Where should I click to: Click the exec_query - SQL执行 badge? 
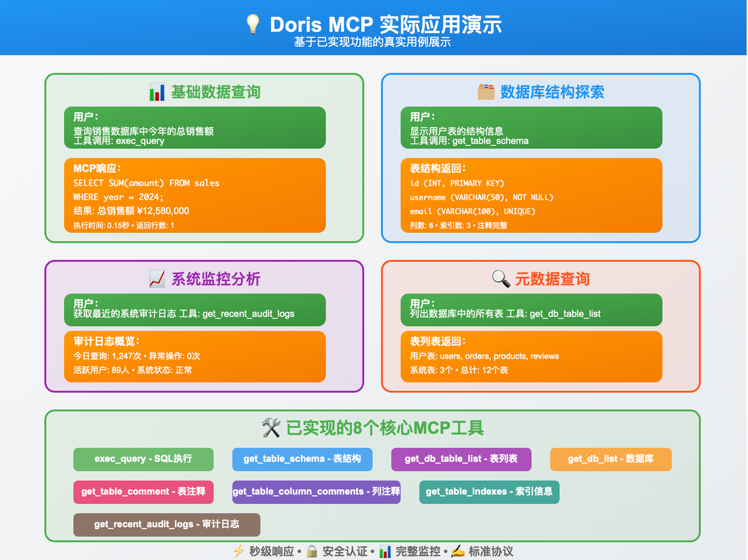pyautogui.click(x=143, y=459)
